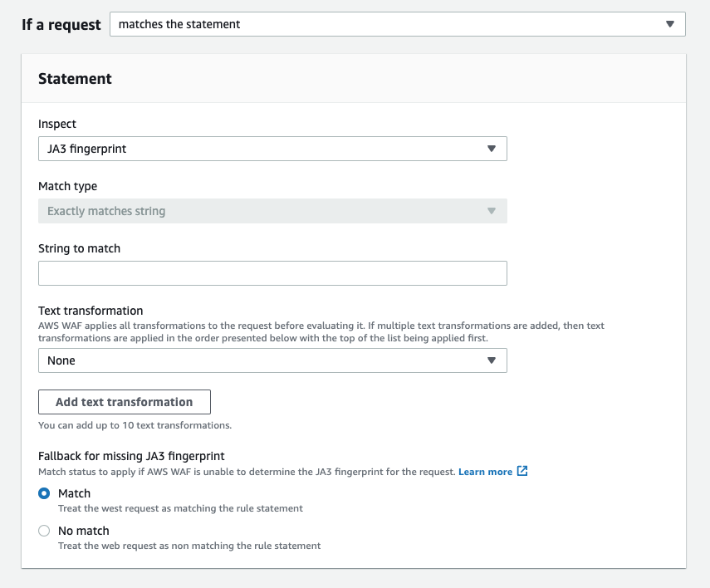Open the JA3 fingerprint Inspect dropdown

point(272,149)
